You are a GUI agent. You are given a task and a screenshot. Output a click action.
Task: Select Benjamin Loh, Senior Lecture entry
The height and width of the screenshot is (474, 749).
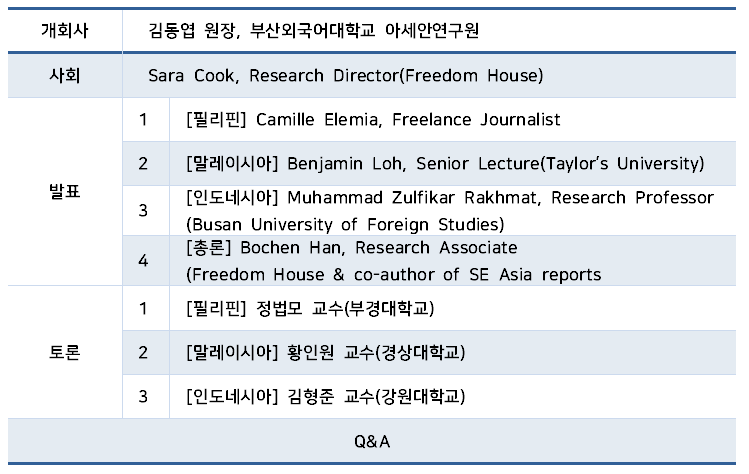[x=445, y=163]
